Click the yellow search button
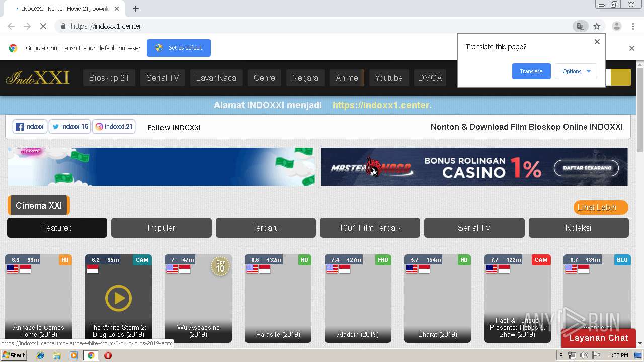Viewport: 644px width, 362px height. pos(620,77)
